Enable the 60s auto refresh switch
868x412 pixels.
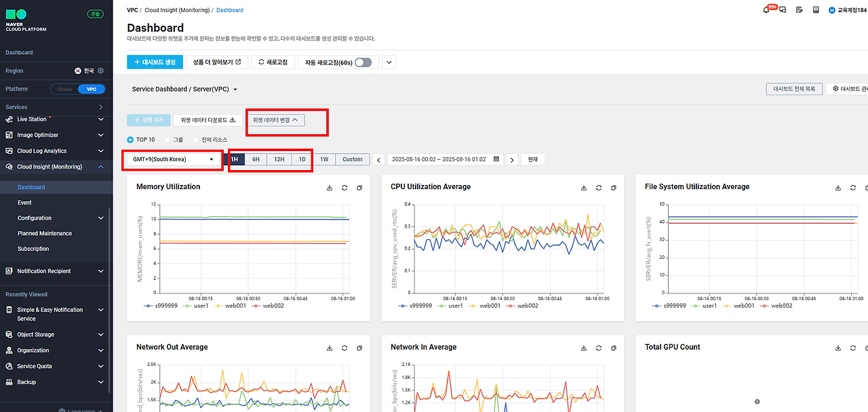(363, 62)
